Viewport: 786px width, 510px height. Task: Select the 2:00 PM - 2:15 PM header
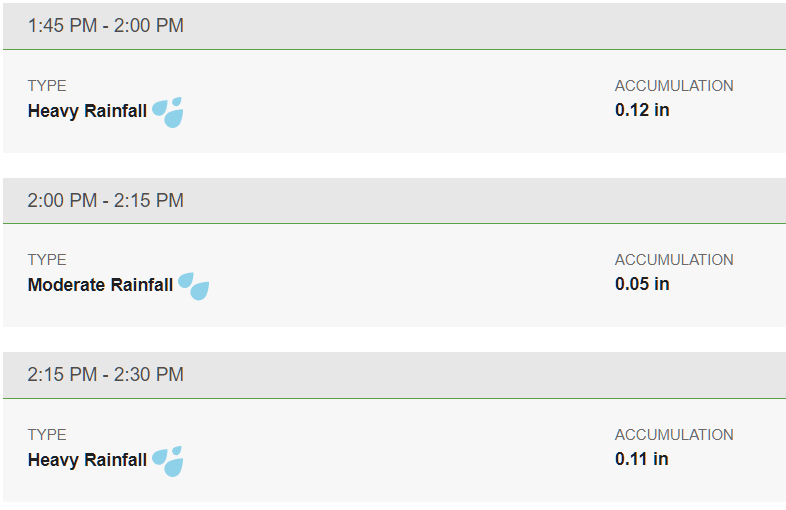(395, 200)
